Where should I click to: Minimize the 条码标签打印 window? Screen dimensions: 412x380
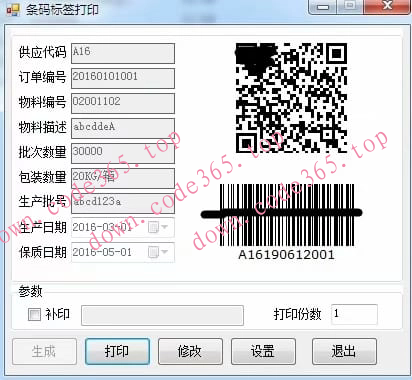coord(323,7)
